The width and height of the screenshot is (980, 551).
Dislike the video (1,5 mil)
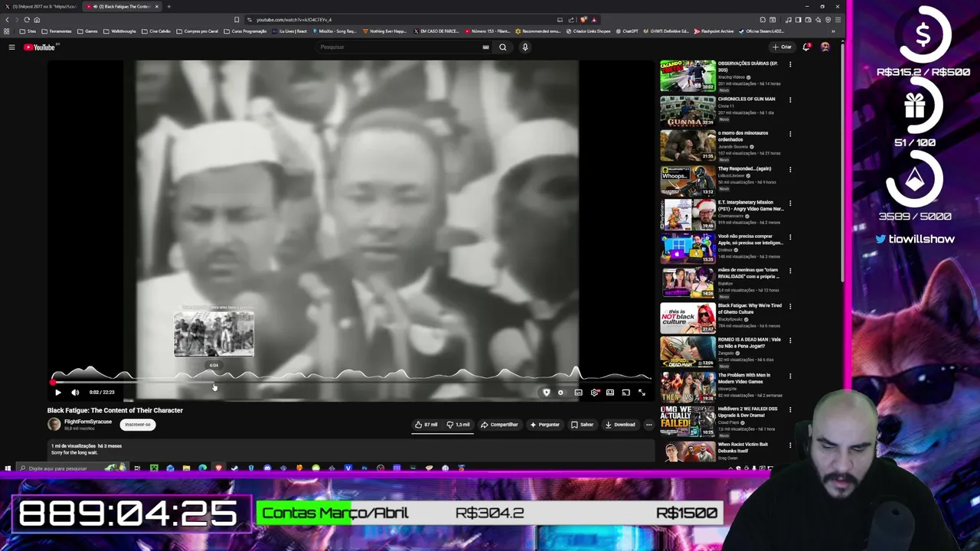[x=459, y=425]
